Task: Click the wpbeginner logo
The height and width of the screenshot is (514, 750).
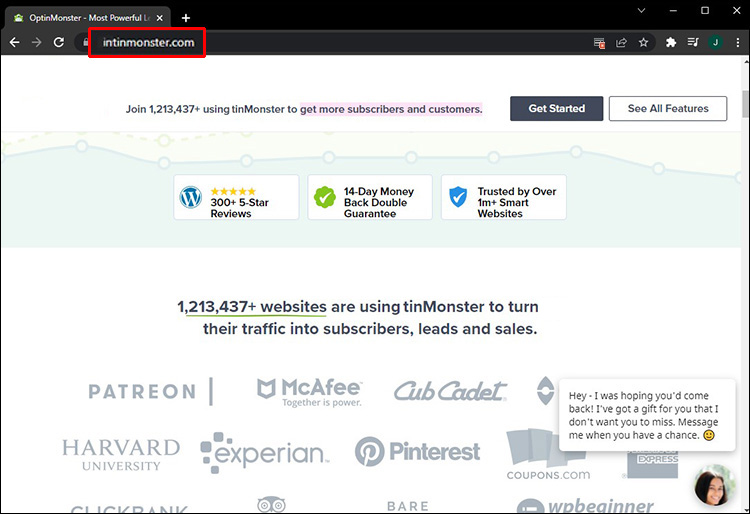Action: (585, 505)
